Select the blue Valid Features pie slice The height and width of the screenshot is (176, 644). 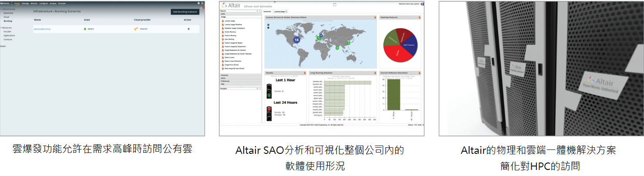click(x=410, y=44)
